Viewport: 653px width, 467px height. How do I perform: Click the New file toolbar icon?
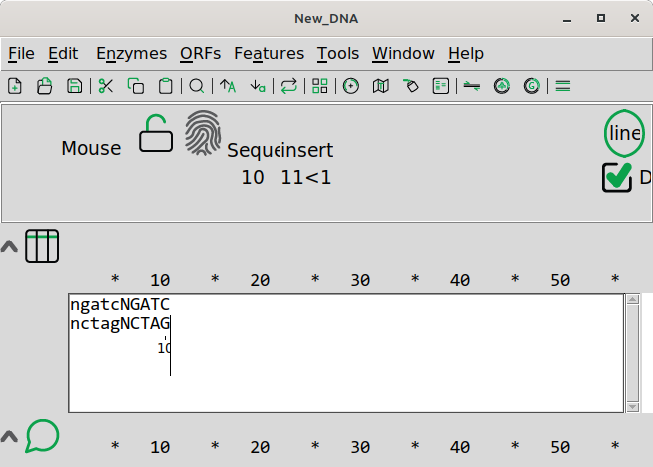click(15, 86)
